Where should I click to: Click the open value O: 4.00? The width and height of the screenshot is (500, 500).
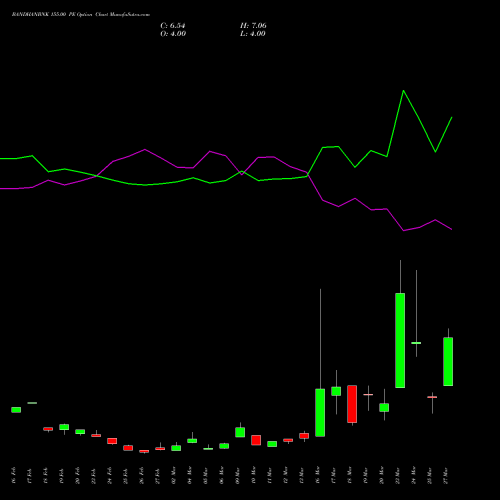(x=173, y=34)
